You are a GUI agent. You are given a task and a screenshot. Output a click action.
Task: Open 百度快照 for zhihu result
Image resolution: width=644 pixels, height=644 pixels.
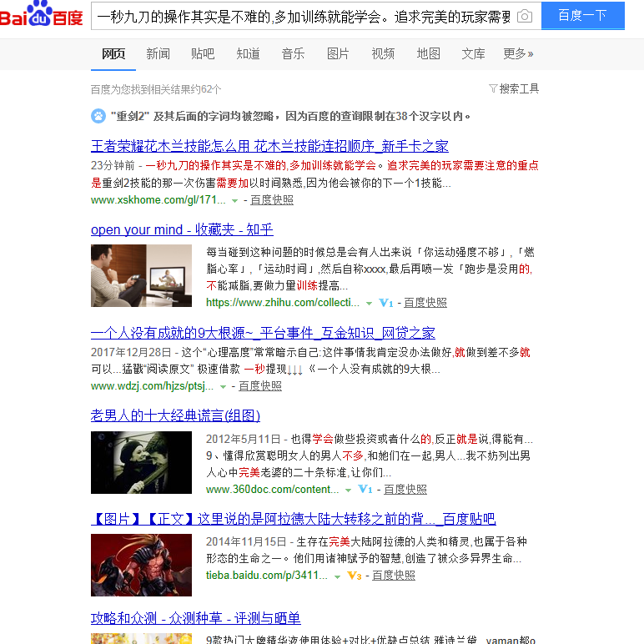coord(425,303)
